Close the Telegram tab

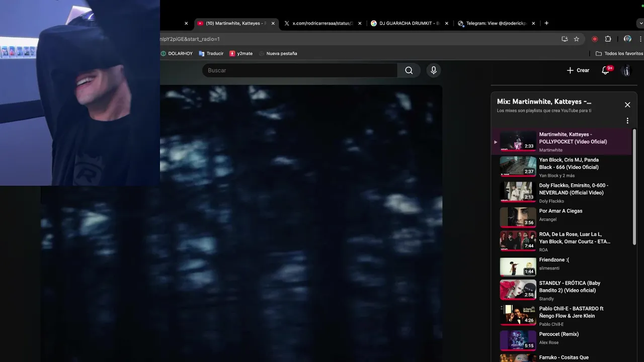pyautogui.click(x=533, y=23)
